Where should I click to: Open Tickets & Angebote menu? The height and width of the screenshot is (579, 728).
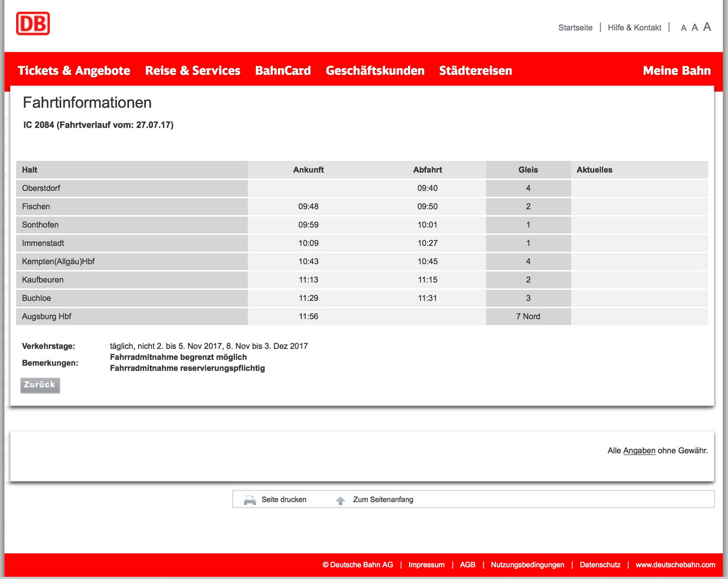tap(74, 71)
